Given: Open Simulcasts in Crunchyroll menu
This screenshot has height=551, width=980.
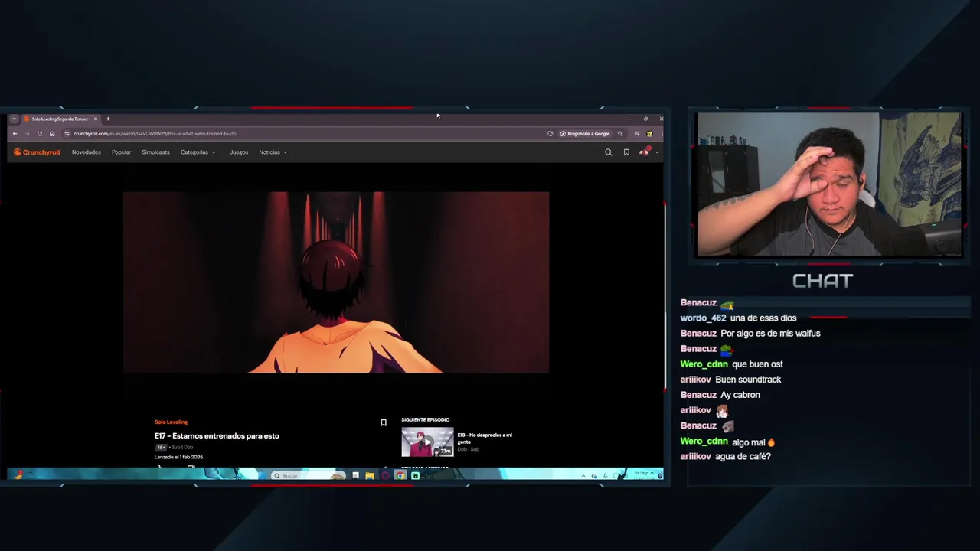Looking at the screenshot, I should coord(155,152).
